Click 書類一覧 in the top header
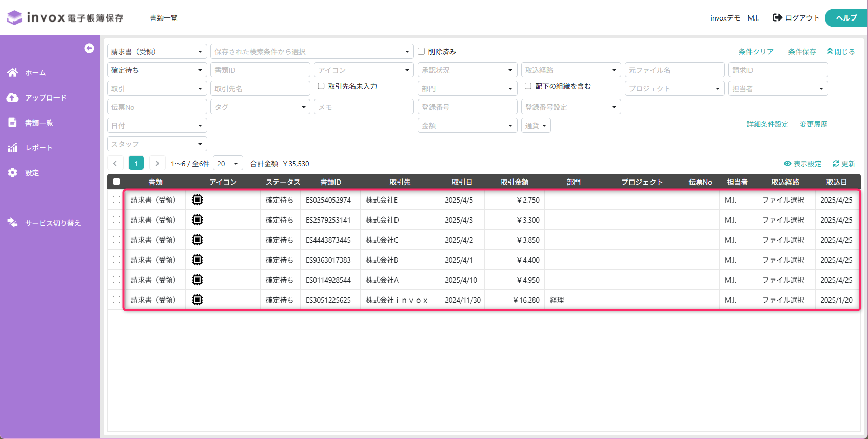 click(x=164, y=18)
